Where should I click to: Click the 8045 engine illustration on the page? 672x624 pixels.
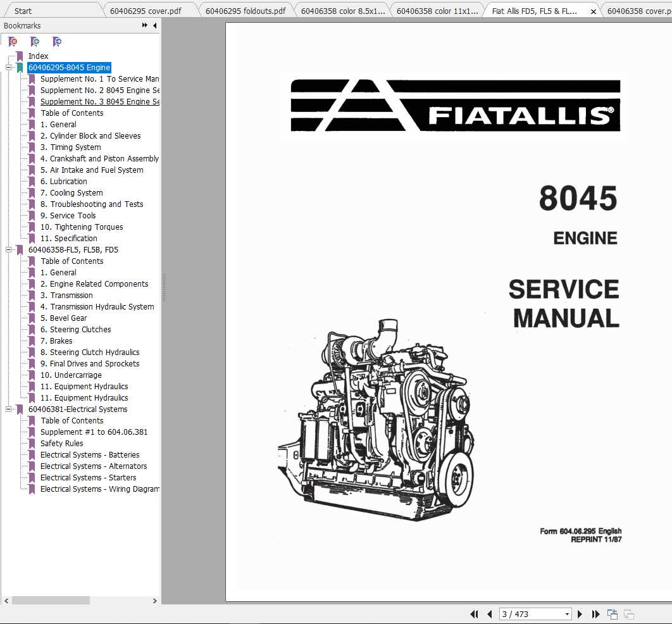click(x=376, y=420)
